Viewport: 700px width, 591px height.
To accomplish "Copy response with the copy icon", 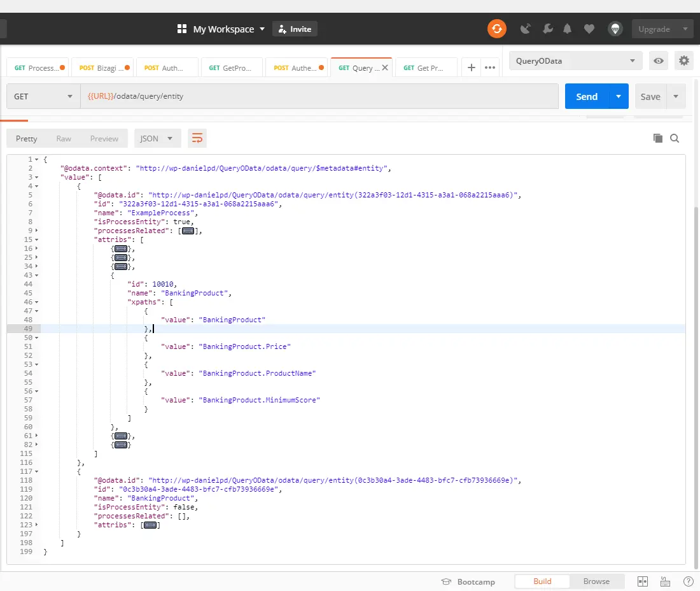I will point(657,138).
